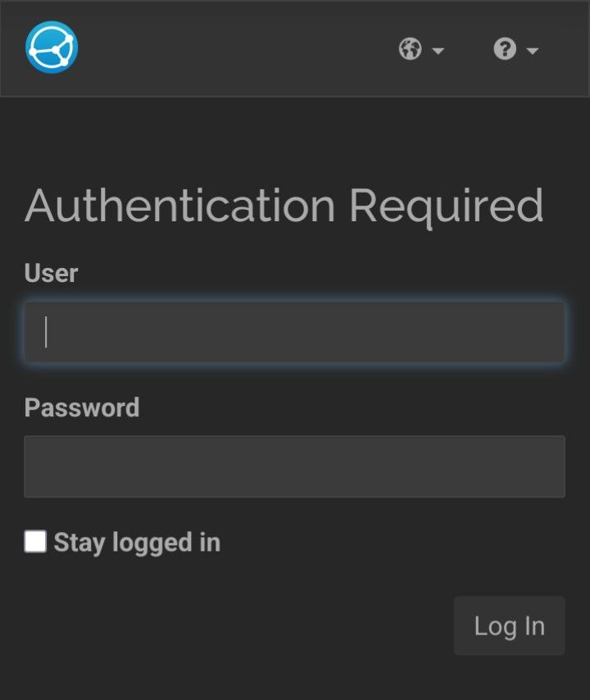Enable the Stay logged in checkbox
The width and height of the screenshot is (590, 700).
coord(35,542)
